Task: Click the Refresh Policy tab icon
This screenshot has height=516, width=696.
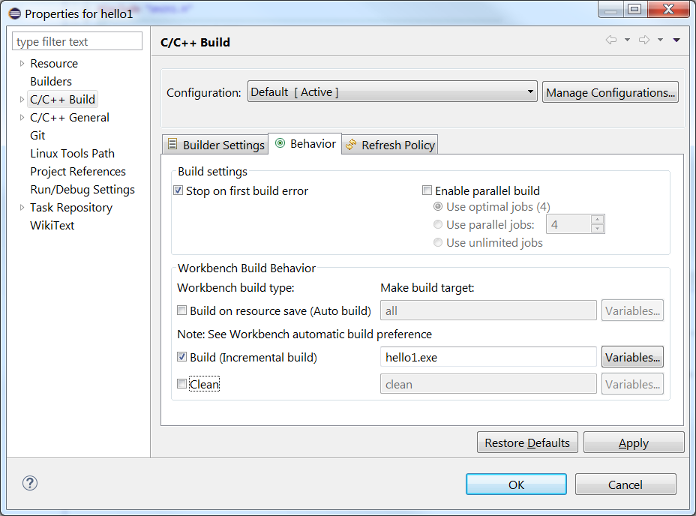Action: [x=351, y=144]
